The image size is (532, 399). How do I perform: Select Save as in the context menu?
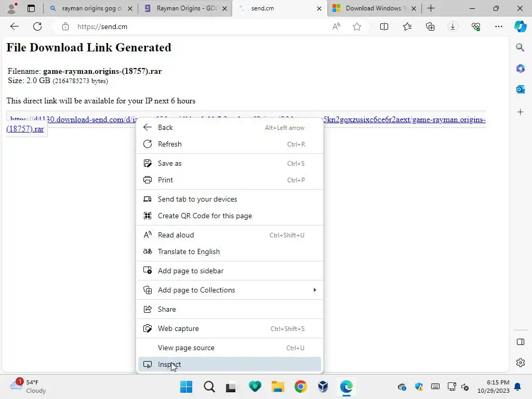pyautogui.click(x=230, y=164)
